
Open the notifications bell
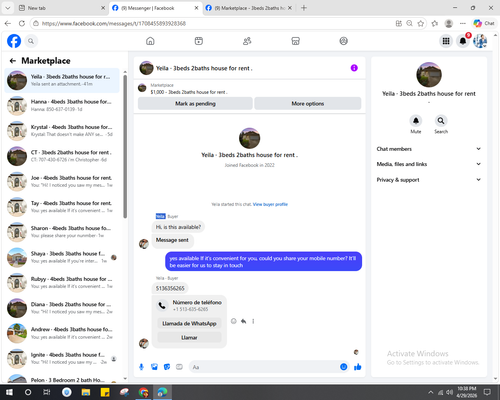tap(463, 41)
